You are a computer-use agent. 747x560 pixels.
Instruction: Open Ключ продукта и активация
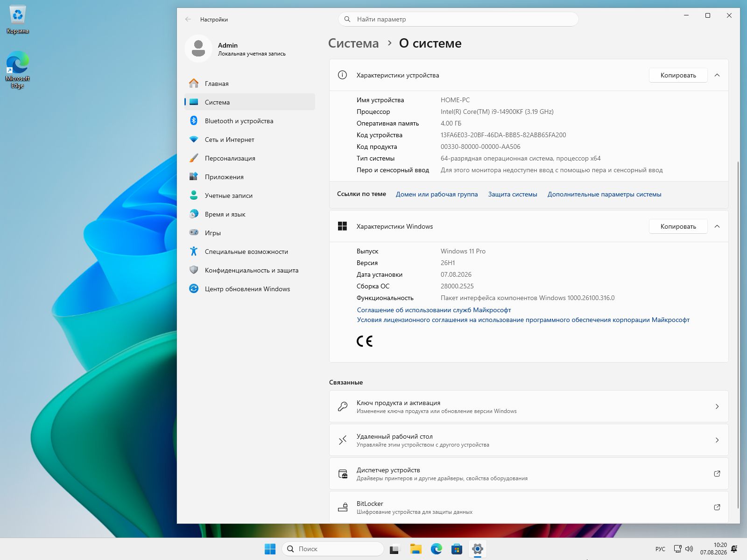[x=529, y=406]
